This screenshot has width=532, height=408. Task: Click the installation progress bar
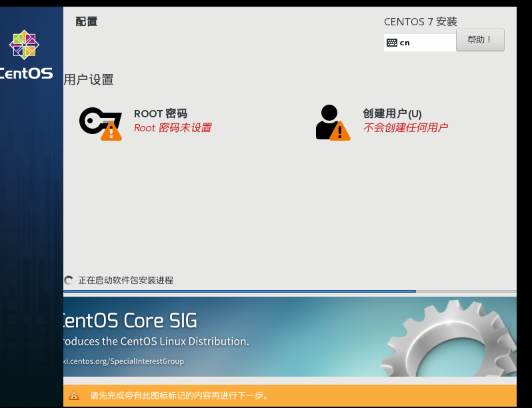pyautogui.click(x=290, y=291)
